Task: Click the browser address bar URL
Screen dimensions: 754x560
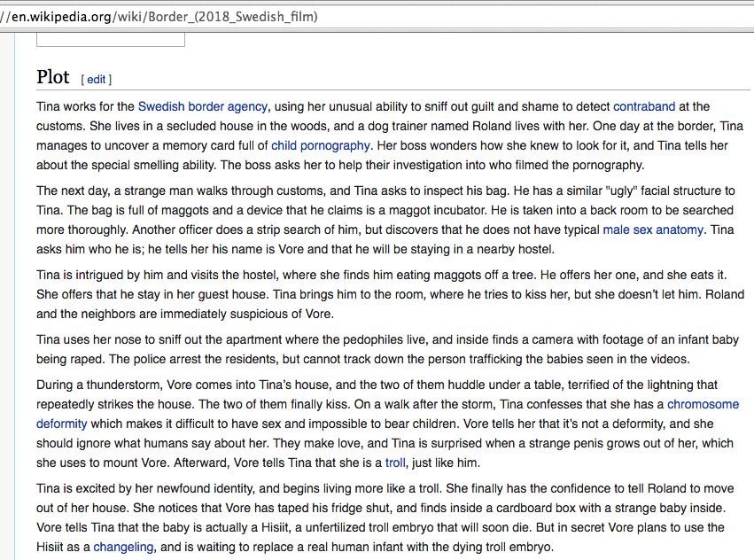Action: pyautogui.click(x=159, y=17)
